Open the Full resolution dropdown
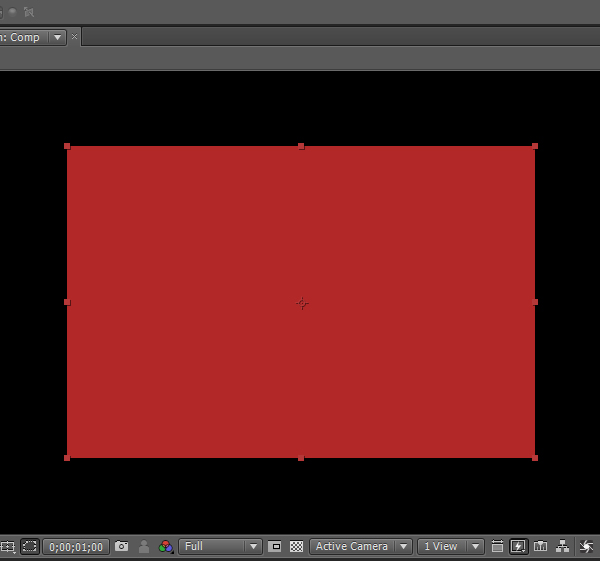The image size is (600, 561). pyautogui.click(x=220, y=546)
